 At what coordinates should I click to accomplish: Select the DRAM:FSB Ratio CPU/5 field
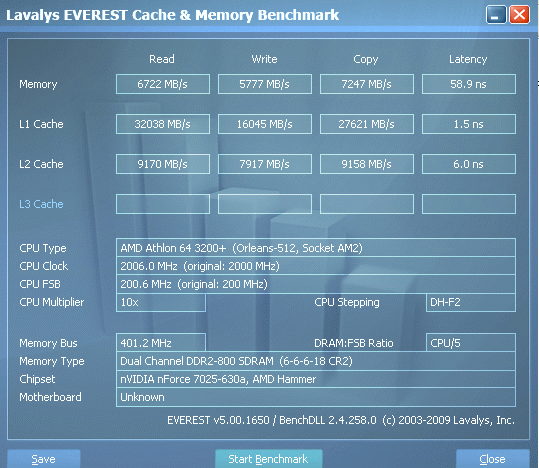coord(471,342)
